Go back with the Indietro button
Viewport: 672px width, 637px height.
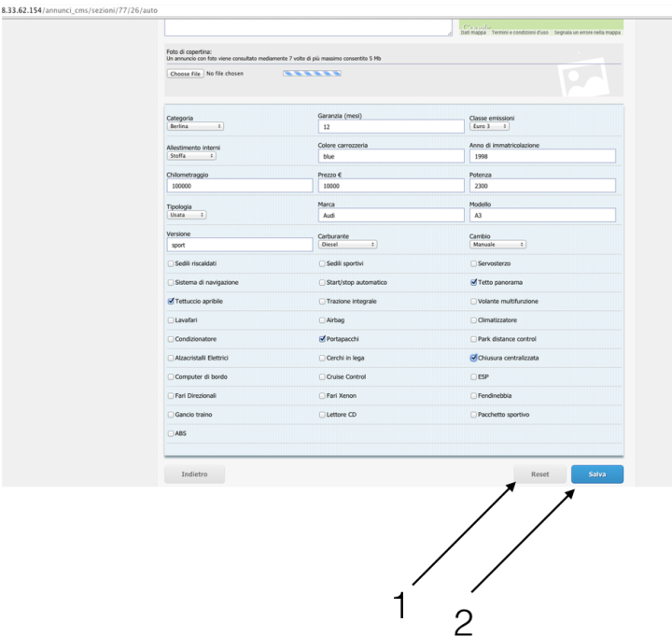194,474
